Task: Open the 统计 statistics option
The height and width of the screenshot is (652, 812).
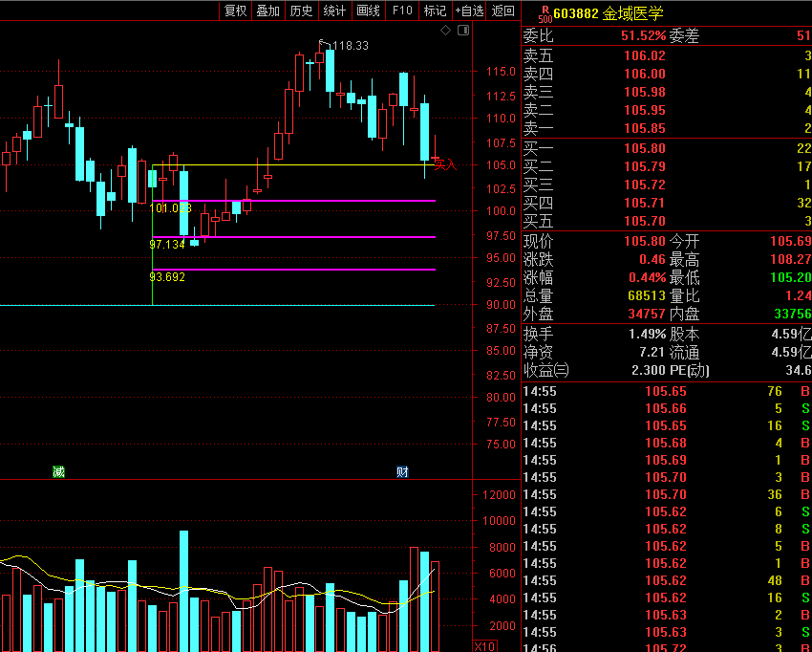Action: point(334,11)
